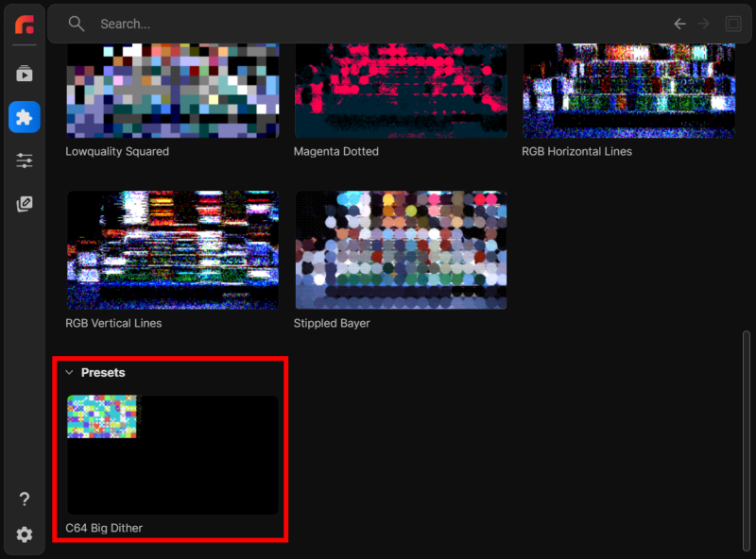The width and height of the screenshot is (756, 559).
Task: Select the RGB Vertical Lines thumbnail
Action: pos(172,250)
